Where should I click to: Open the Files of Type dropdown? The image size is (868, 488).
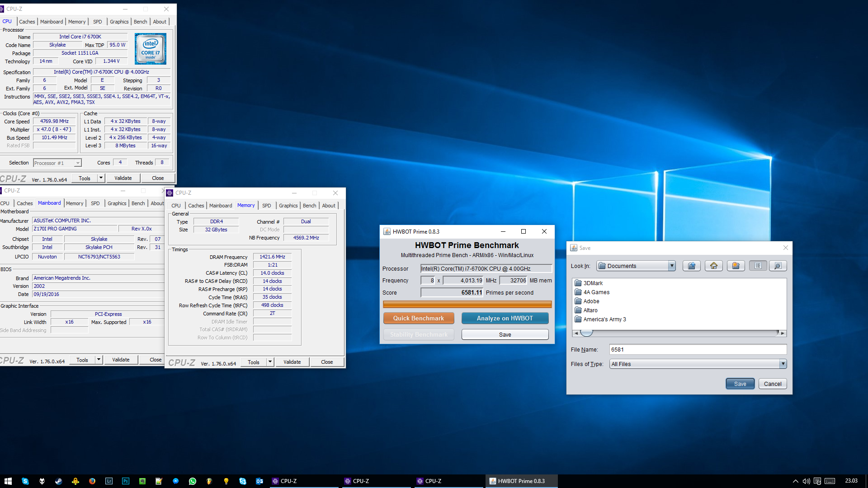(x=698, y=364)
